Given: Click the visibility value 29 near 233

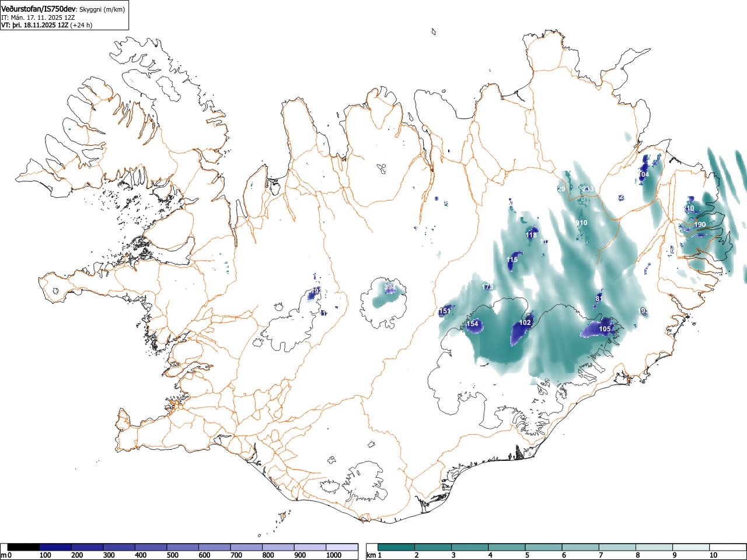Looking at the screenshot, I should click(561, 189).
